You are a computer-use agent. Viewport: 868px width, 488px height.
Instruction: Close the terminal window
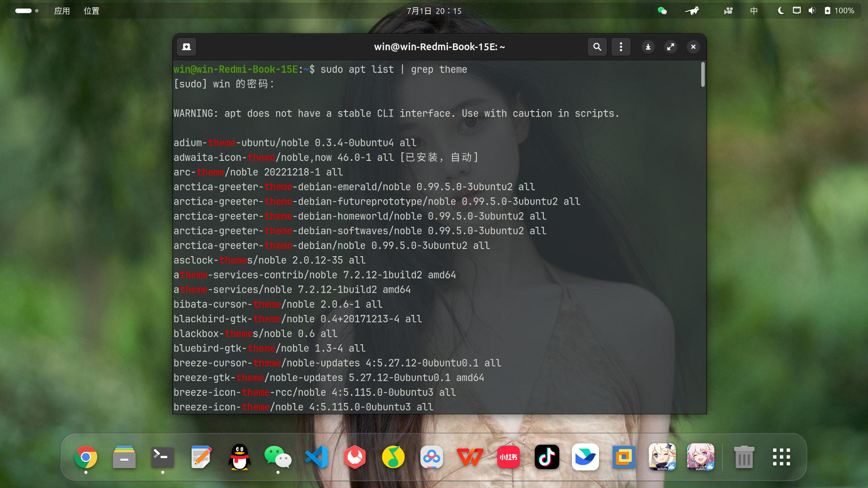(x=693, y=47)
